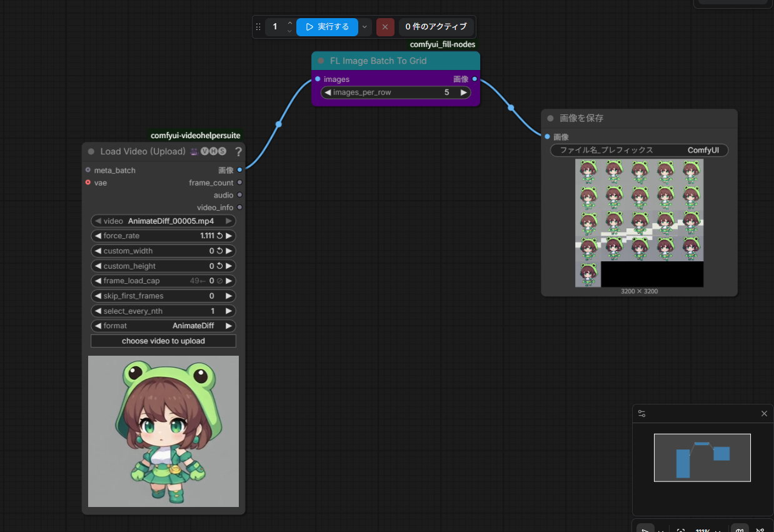Decrease the batch count with the down stepper
774x532 pixels.
(289, 31)
